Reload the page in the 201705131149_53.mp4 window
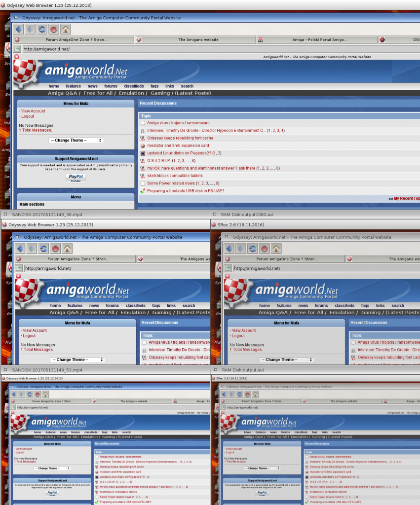The image size is (420, 505). 30,394
